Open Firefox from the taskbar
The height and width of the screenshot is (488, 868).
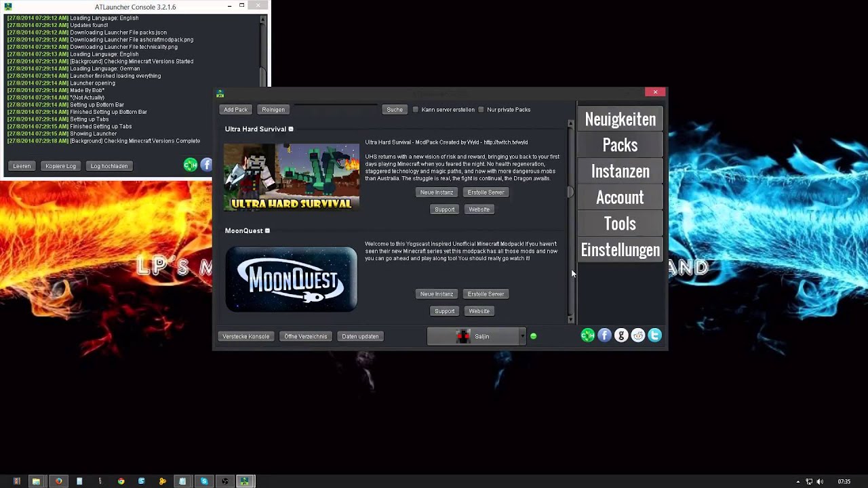tap(59, 481)
